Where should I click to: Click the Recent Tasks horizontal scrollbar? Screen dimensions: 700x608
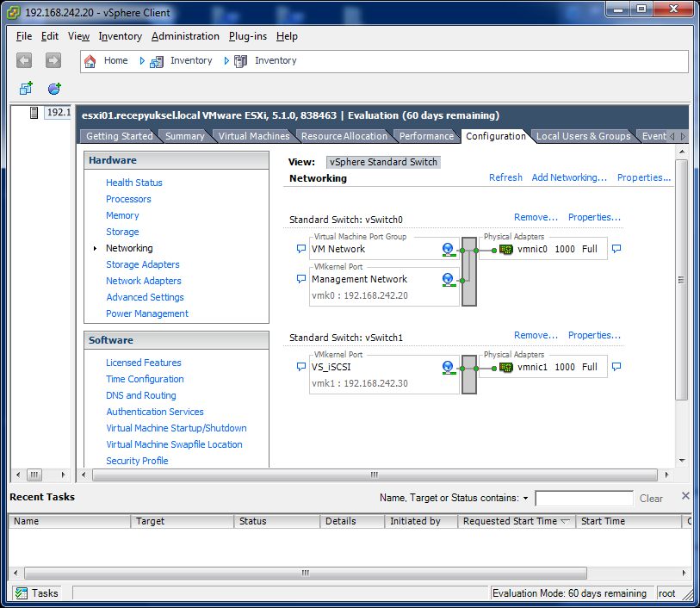pyautogui.click(x=306, y=573)
